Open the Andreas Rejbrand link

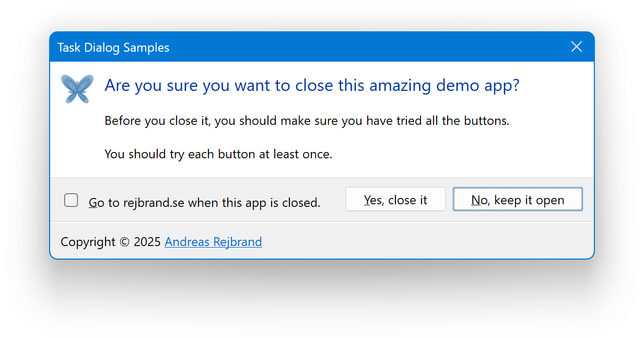pyautogui.click(x=213, y=242)
